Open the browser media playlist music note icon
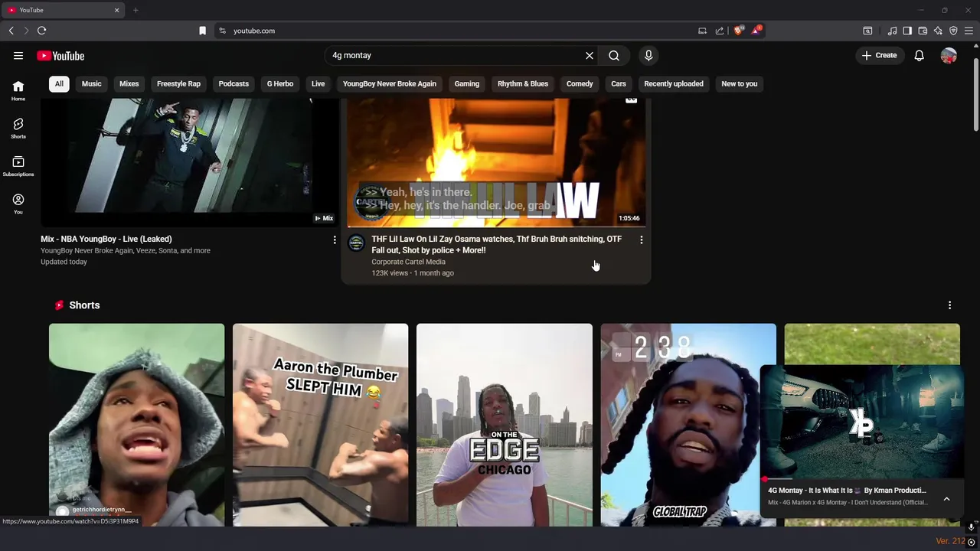980x551 pixels. click(892, 31)
